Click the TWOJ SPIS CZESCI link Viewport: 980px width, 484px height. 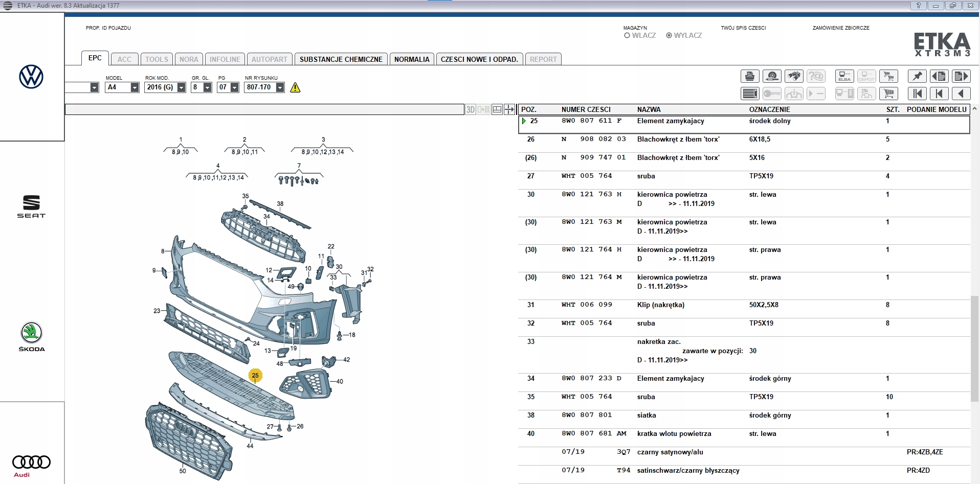743,28
